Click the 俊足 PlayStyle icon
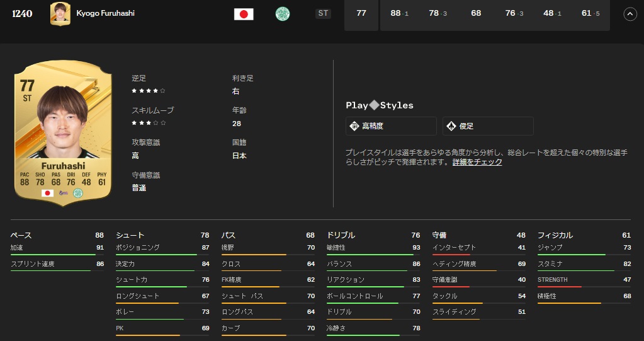The image size is (644, 341). point(451,126)
